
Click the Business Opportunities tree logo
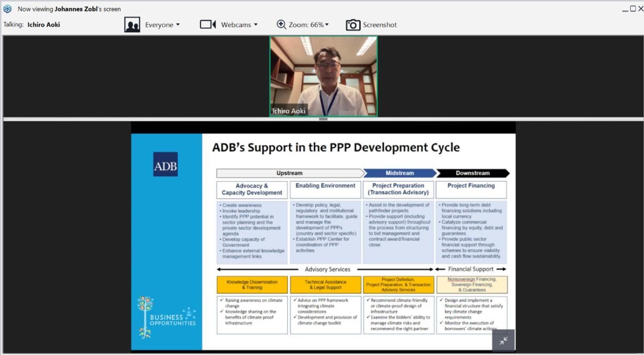point(167,317)
